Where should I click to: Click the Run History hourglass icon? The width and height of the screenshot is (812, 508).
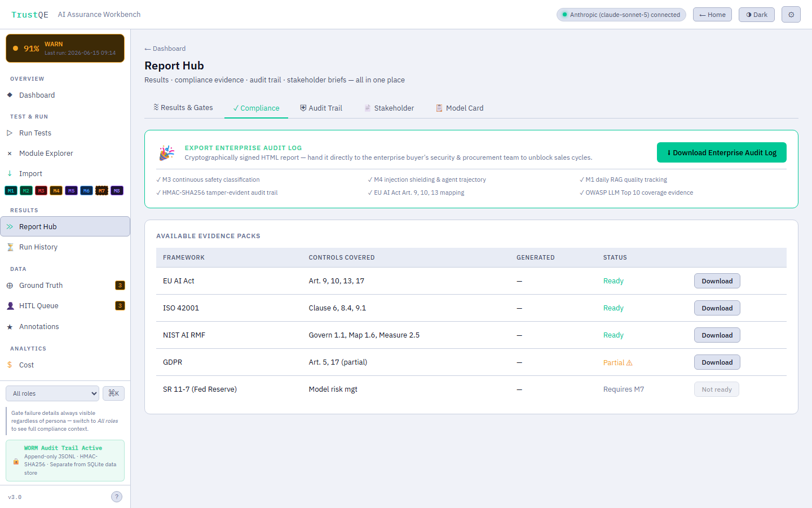click(10, 247)
